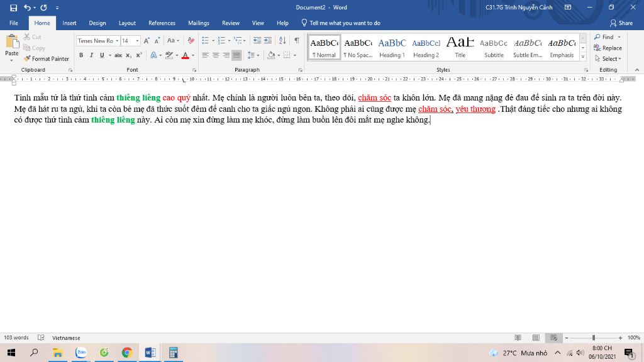Apply the No Spacing style
This screenshot has width=644, height=362.
click(358, 47)
